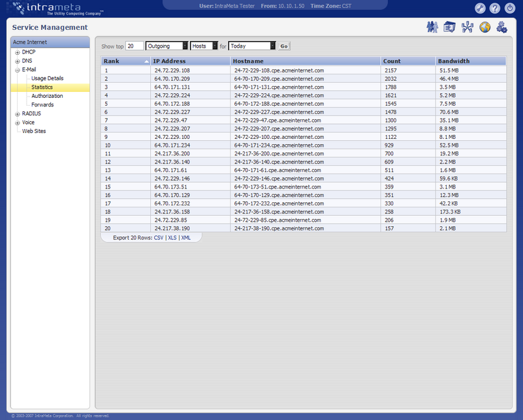Open the billing document module icon
The width and height of the screenshot is (523, 420).
pos(450,27)
